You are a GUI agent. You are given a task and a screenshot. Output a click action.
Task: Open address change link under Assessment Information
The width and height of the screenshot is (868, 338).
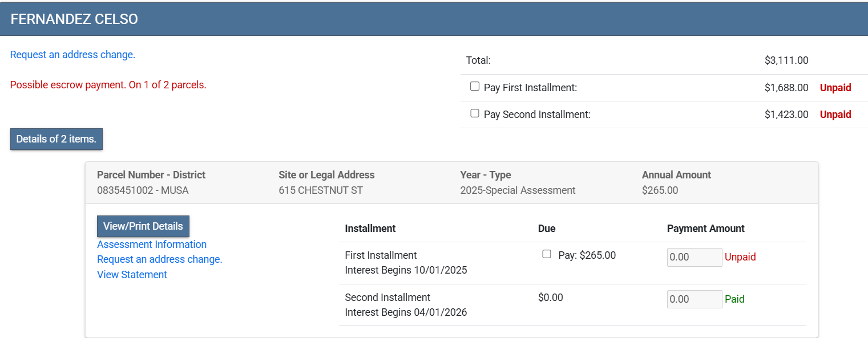pos(159,259)
